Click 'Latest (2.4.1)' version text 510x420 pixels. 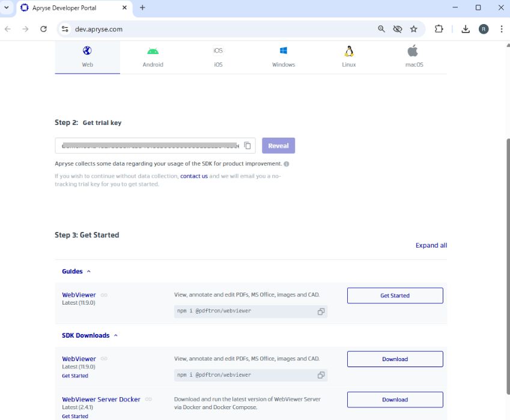coord(77,407)
